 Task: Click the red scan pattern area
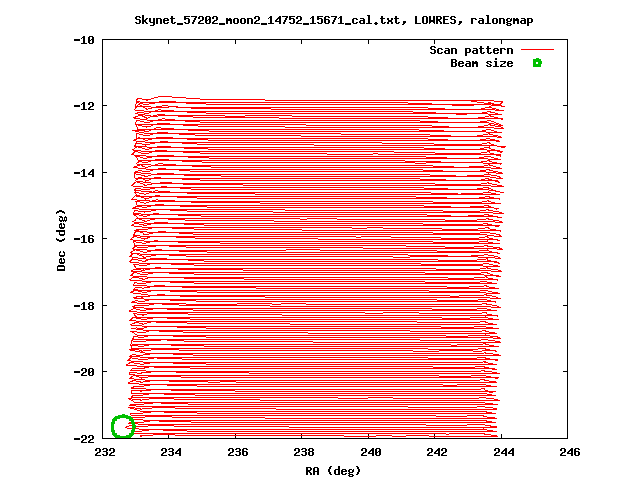click(316, 267)
